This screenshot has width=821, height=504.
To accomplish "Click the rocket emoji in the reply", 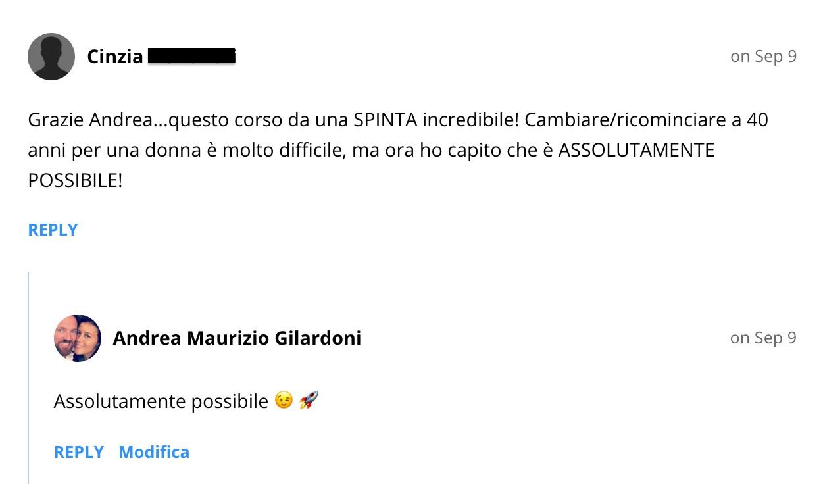I will (309, 400).
